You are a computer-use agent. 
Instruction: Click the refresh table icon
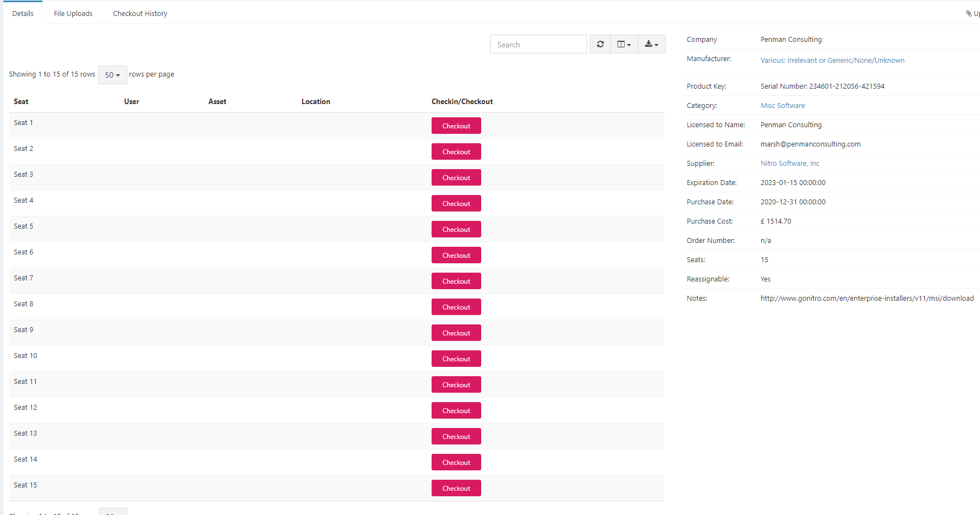tap(600, 44)
